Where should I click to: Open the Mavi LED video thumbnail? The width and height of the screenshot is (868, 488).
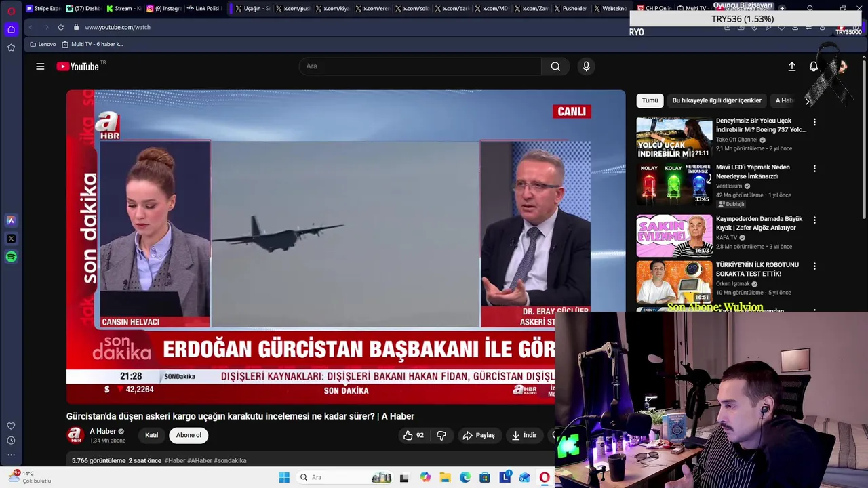point(674,184)
